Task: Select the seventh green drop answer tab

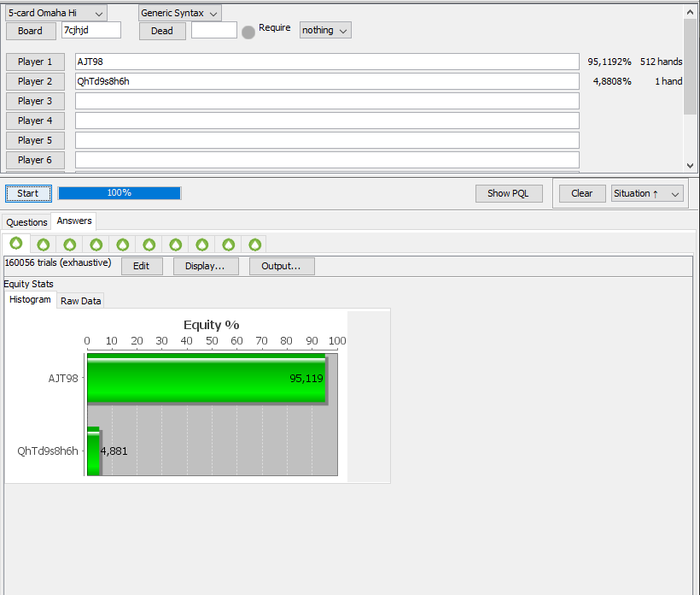Action: pos(175,244)
